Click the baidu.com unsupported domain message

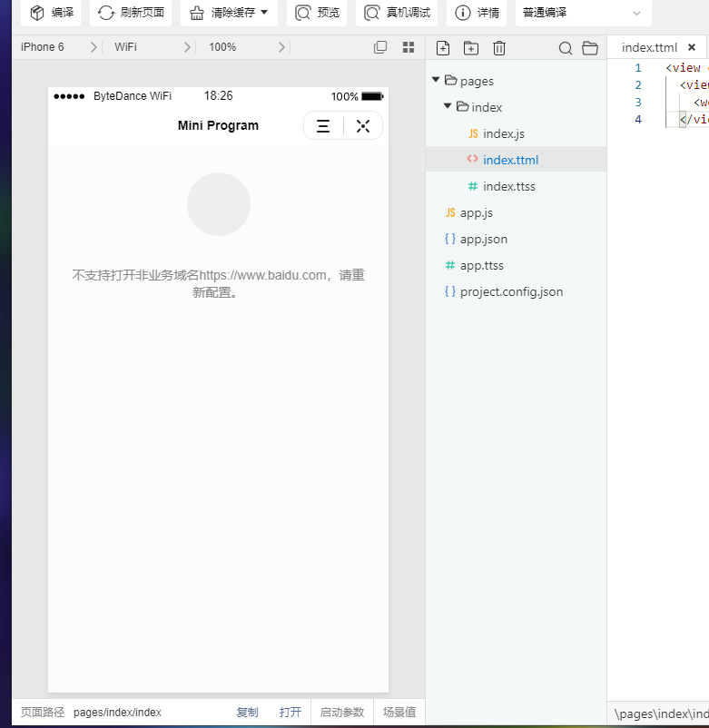click(218, 284)
